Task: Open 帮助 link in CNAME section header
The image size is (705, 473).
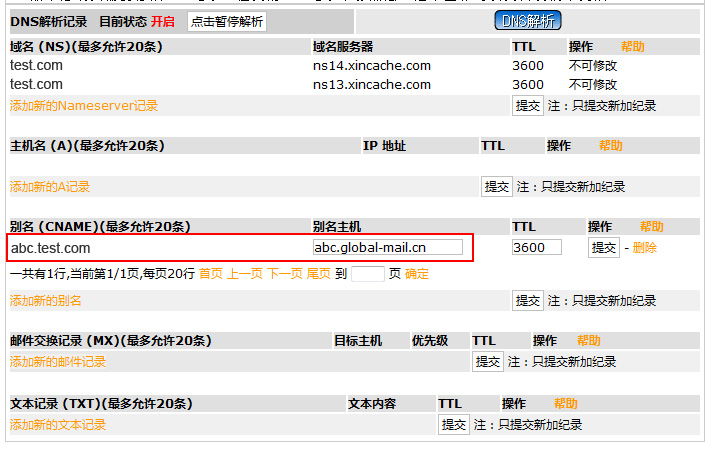Action: 651,227
